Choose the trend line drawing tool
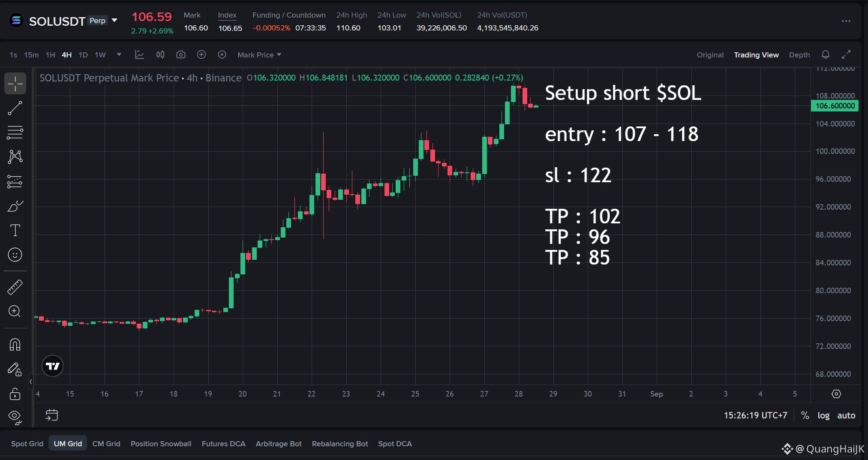Viewport: 868px width, 460px height. click(x=15, y=108)
